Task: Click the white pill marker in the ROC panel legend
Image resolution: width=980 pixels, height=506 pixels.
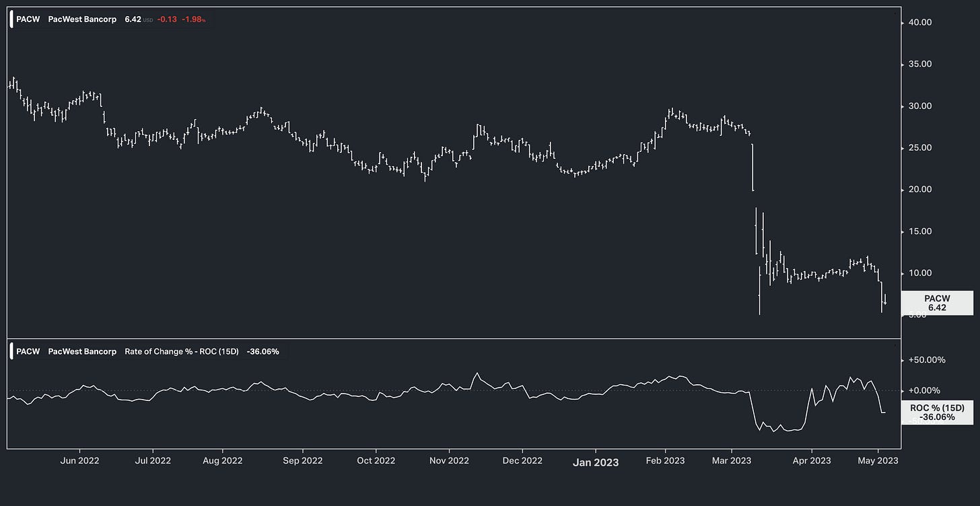Action: 11,351
